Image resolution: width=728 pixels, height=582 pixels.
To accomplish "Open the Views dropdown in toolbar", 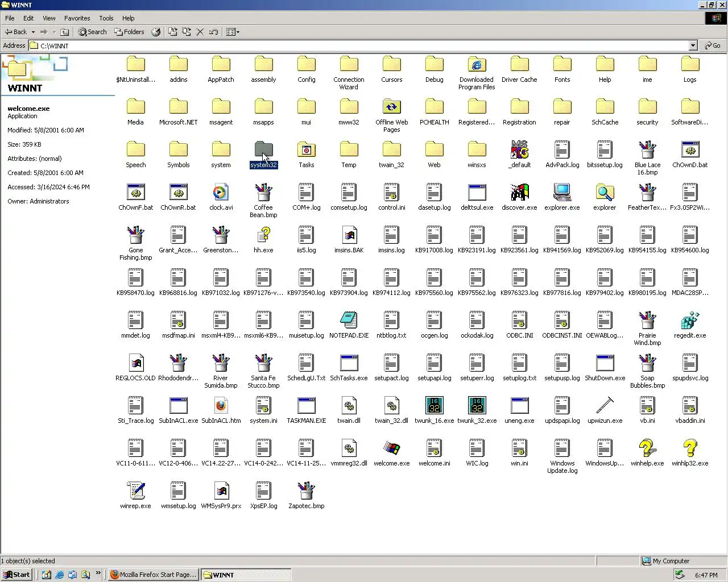I will click(x=233, y=32).
